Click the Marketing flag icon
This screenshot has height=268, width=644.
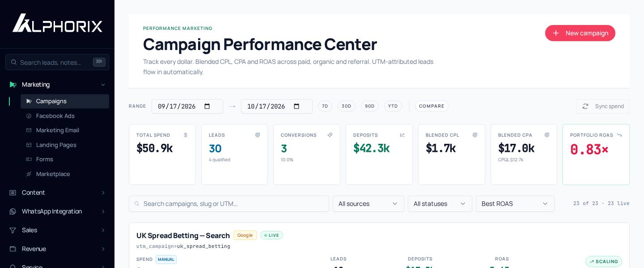click(x=13, y=84)
